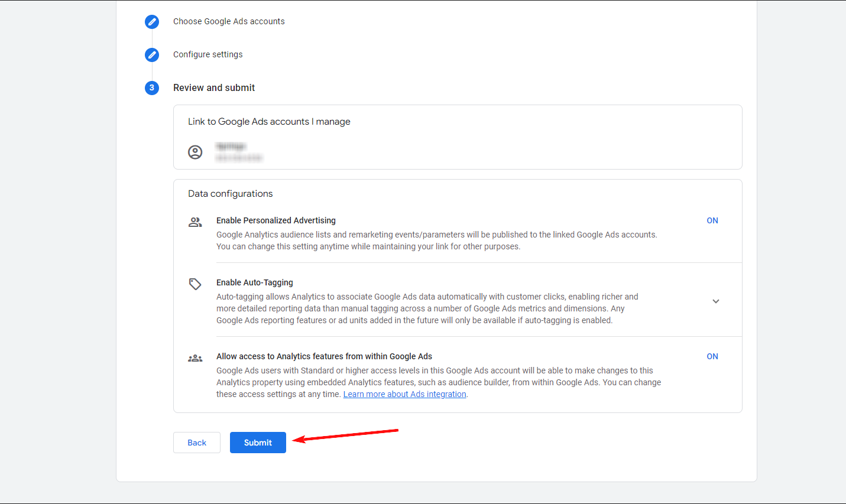Click the edit pencil icon for Configure settings
This screenshot has height=504, width=846.
coord(152,55)
